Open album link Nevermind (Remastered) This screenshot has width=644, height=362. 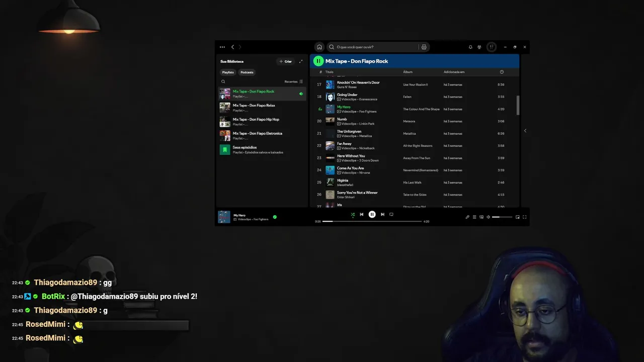click(x=421, y=170)
